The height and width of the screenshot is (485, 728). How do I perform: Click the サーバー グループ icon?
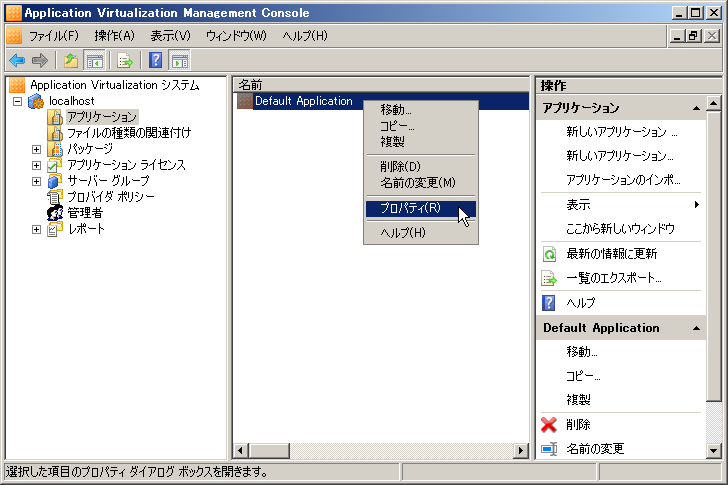tap(55, 181)
